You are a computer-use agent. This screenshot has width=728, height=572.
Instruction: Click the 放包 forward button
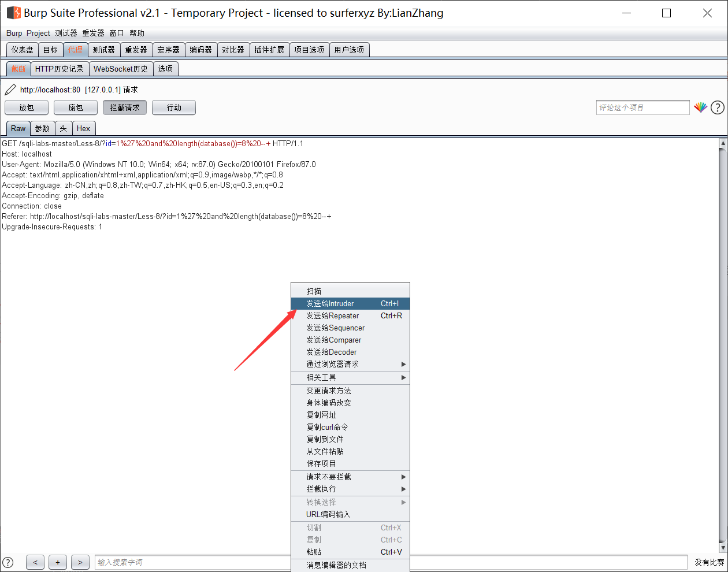click(27, 107)
